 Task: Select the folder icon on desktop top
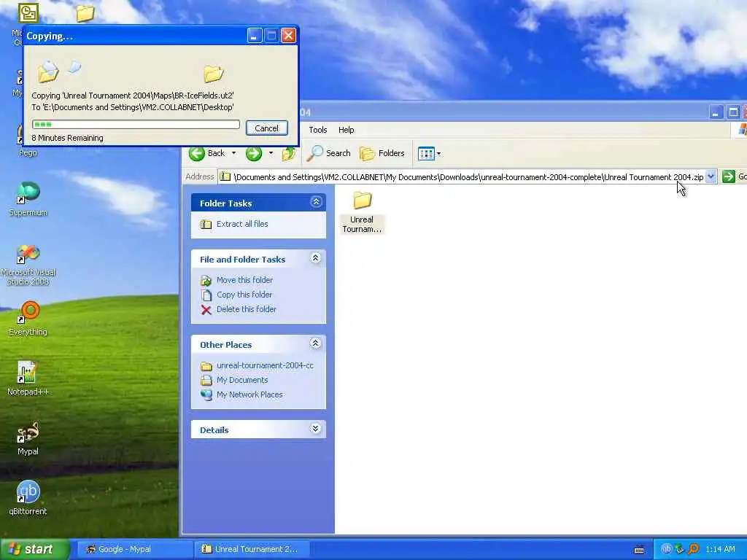85,13
